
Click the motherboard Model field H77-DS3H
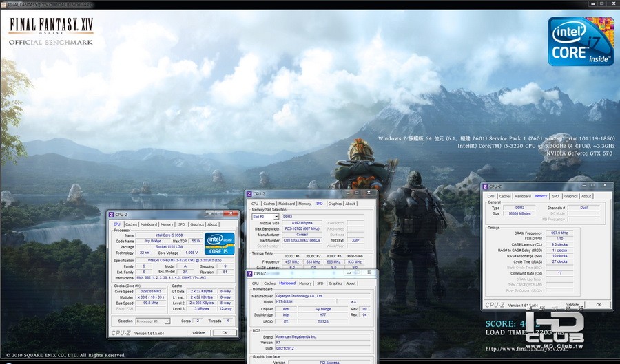point(304,301)
